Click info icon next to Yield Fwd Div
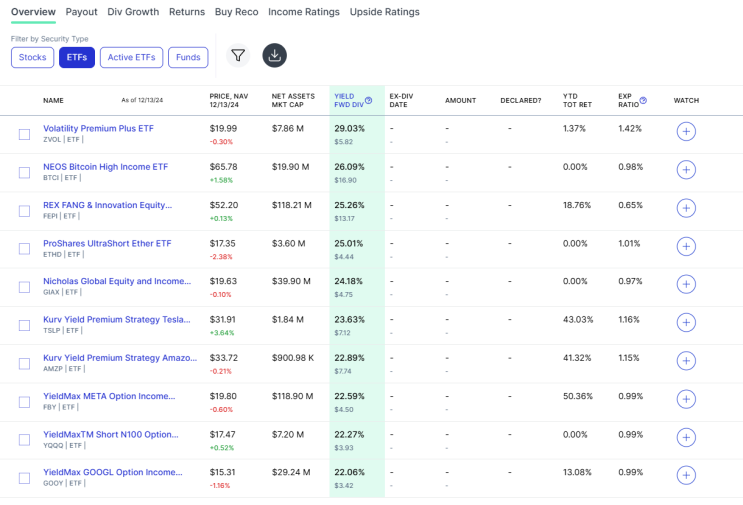743x505 pixels. tap(369, 100)
